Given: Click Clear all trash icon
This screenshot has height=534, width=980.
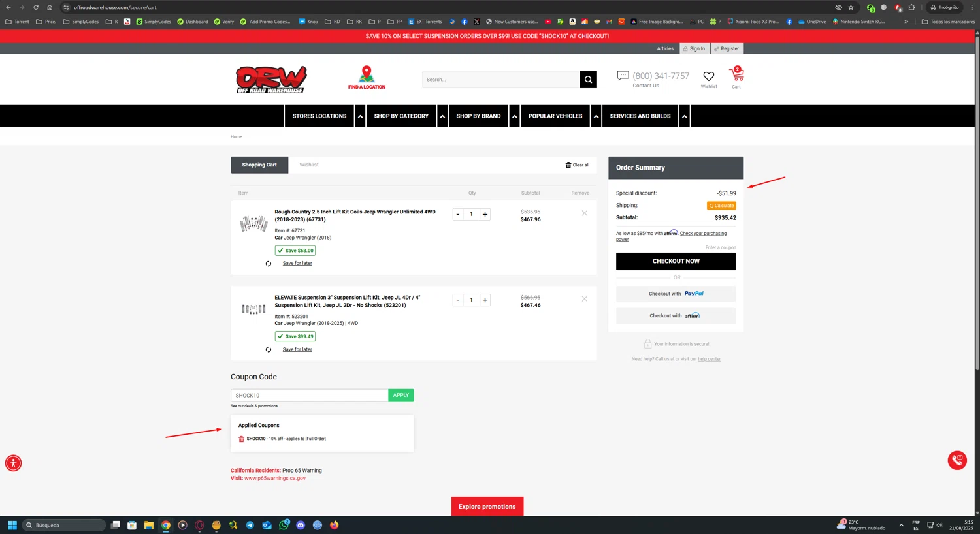Looking at the screenshot, I should click(x=568, y=165).
